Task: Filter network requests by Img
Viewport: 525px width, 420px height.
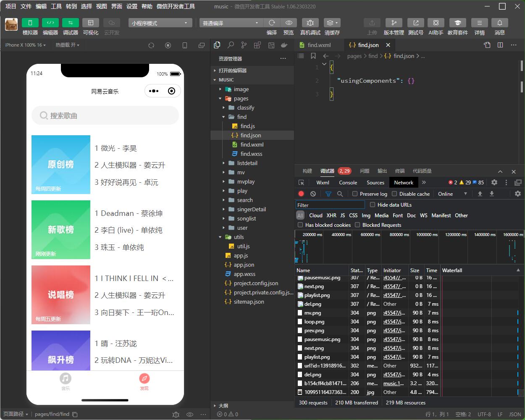Action: pyautogui.click(x=366, y=215)
